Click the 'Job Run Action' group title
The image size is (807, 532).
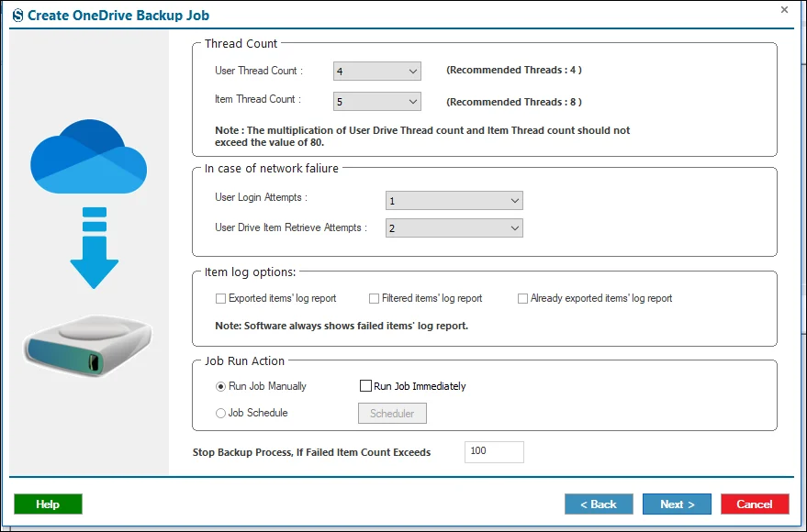244,360
